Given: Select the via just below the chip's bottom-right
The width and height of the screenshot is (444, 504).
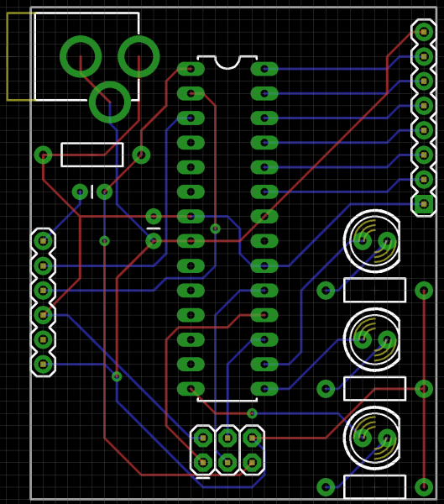Looking at the screenshot, I should [x=252, y=413].
